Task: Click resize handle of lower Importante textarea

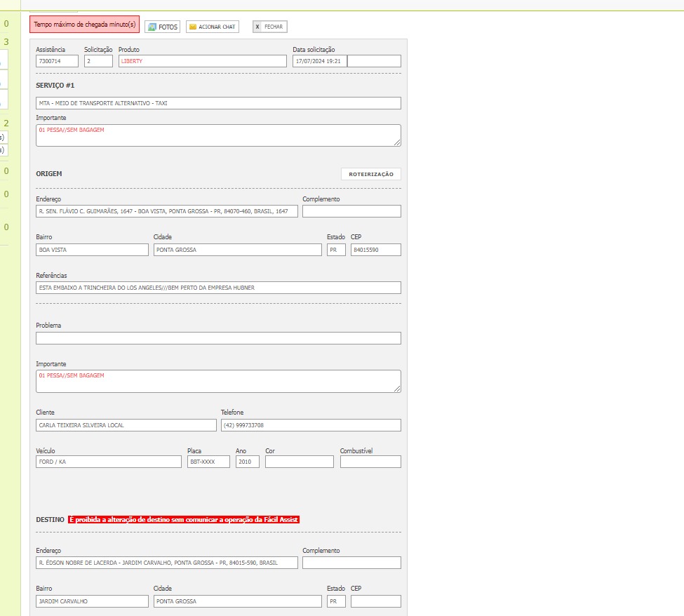Action: point(398,389)
